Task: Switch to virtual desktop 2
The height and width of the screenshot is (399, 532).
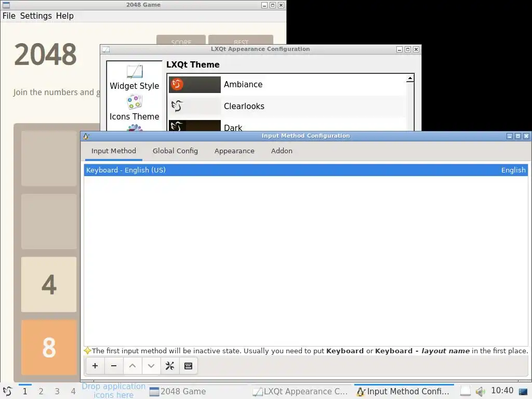Action: tap(41, 391)
